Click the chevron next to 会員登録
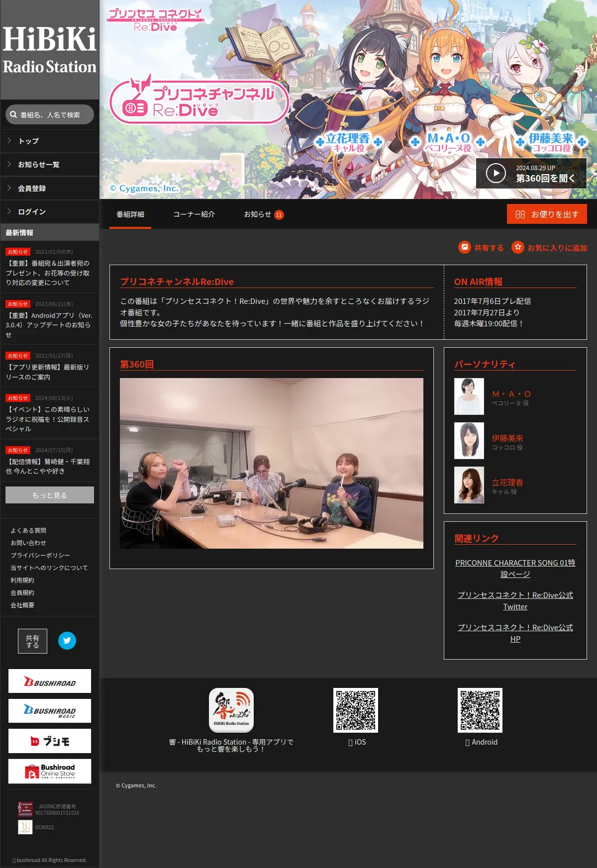597x868 pixels. click(9, 188)
